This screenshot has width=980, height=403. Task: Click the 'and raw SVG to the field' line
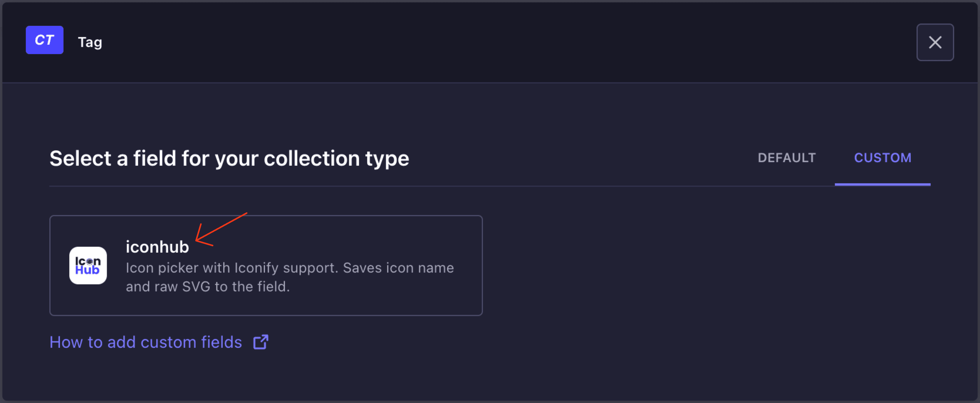point(208,287)
